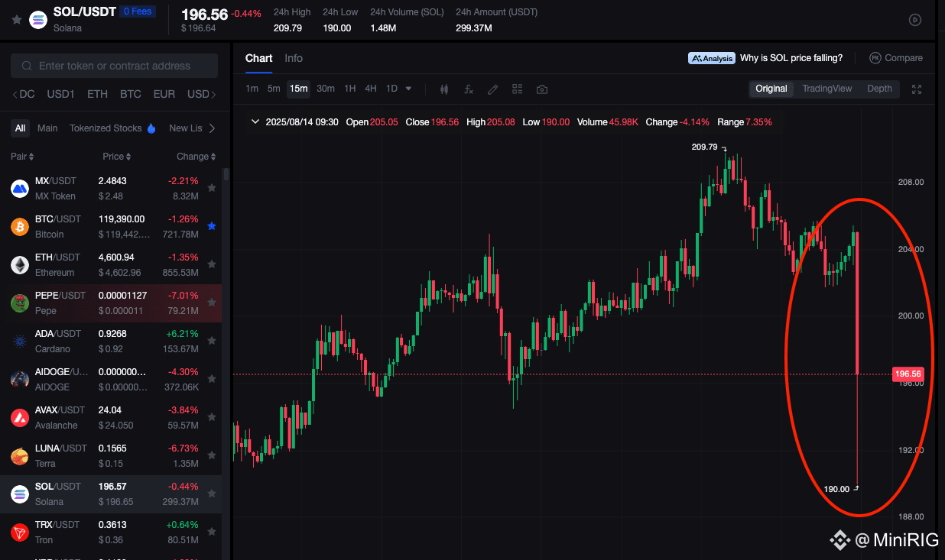945x560 pixels.
Task: Click the Tokenized Stocks flame icon
Action: click(151, 128)
